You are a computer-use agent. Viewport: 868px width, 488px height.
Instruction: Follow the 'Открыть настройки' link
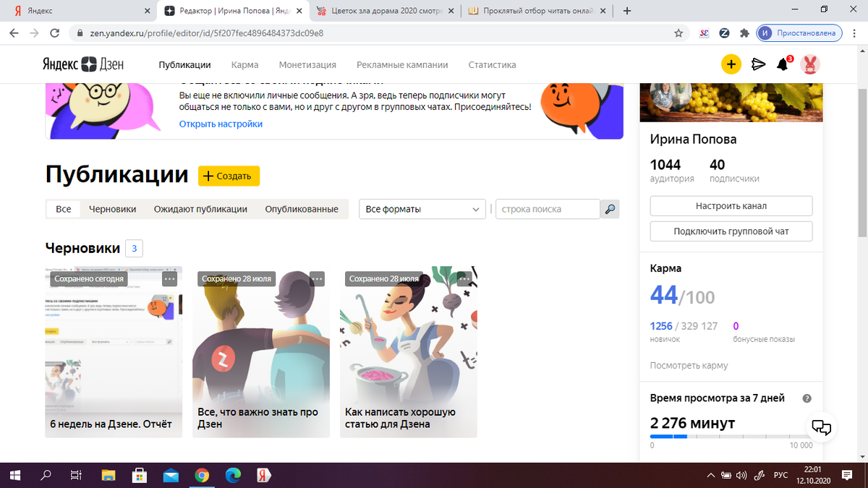pyautogui.click(x=221, y=124)
